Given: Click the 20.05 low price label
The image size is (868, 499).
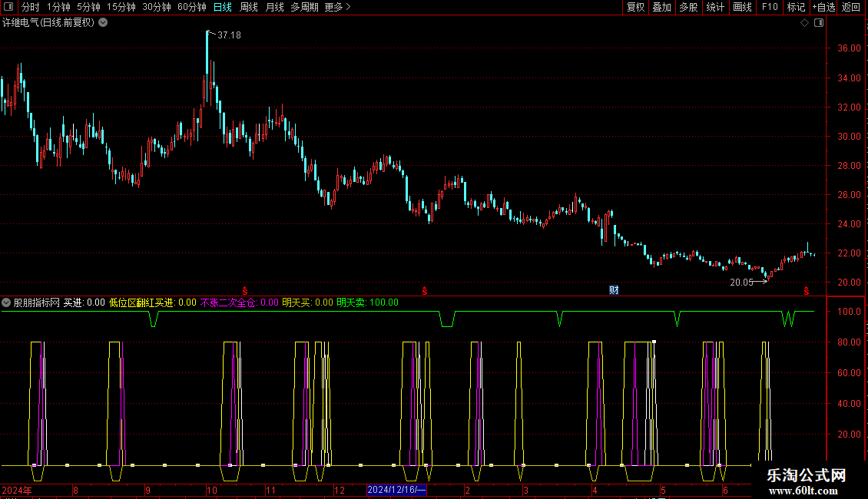Looking at the screenshot, I should pos(741,283).
